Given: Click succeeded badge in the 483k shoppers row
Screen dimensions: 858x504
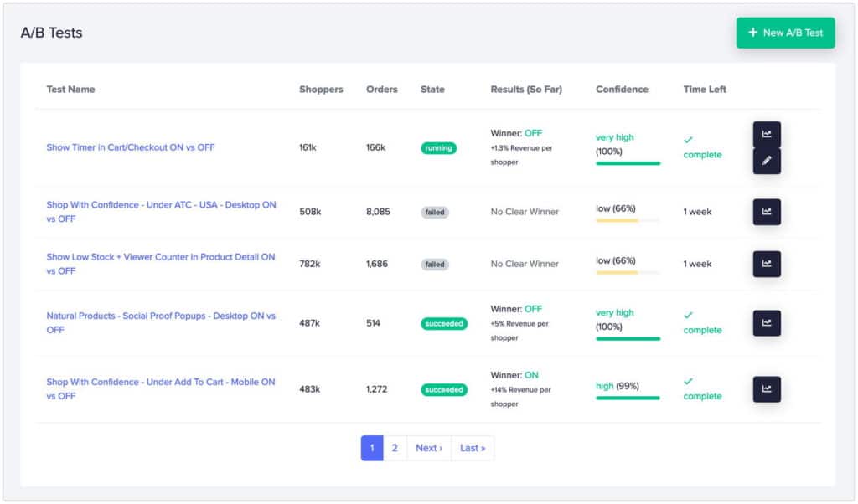Looking at the screenshot, I should 444,390.
